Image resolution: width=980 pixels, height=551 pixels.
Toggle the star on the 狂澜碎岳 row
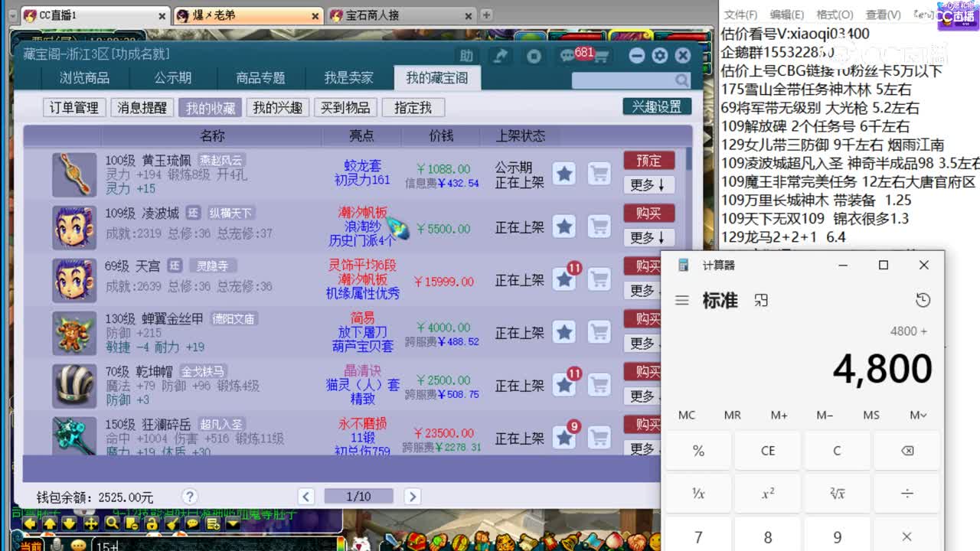click(564, 439)
